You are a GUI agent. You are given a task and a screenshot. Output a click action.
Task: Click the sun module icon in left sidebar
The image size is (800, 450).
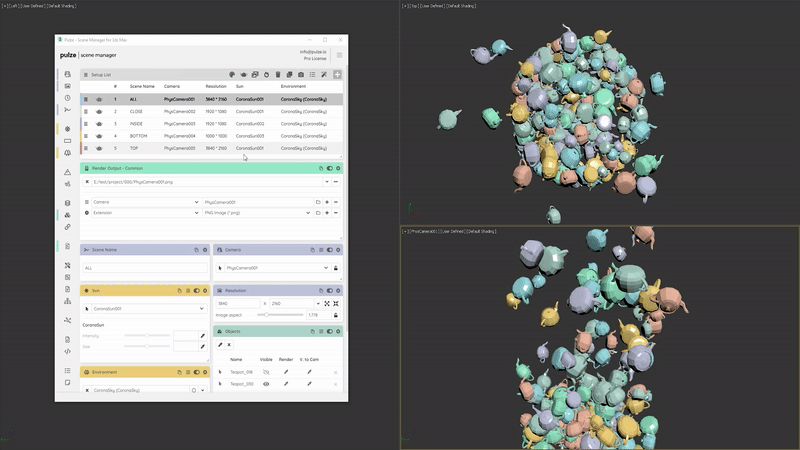click(67, 129)
